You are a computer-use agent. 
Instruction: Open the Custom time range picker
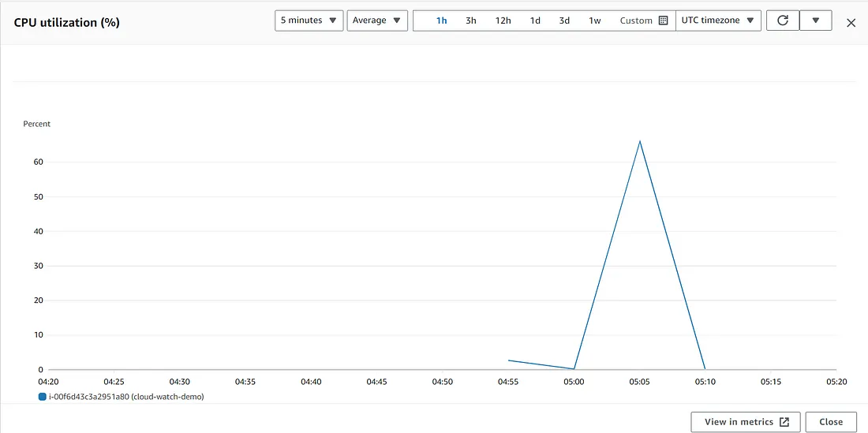644,21
